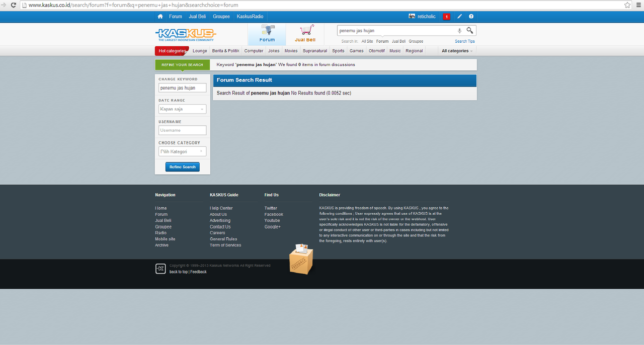This screenshot has height=345, width=644.
Task: Open Search Tips link
Action: coord(465,41)
